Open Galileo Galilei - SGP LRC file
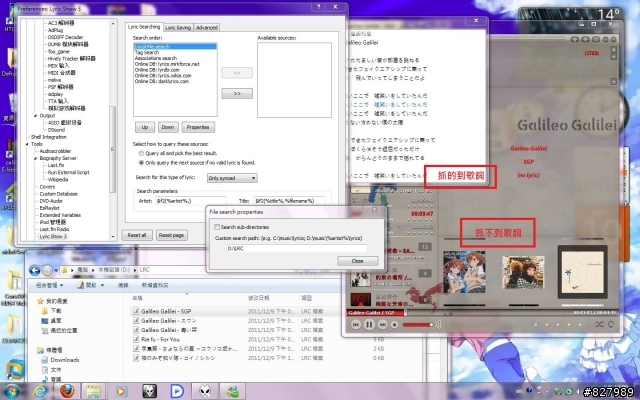This screenshot has width=640, height=400. [x=166, y=311]
